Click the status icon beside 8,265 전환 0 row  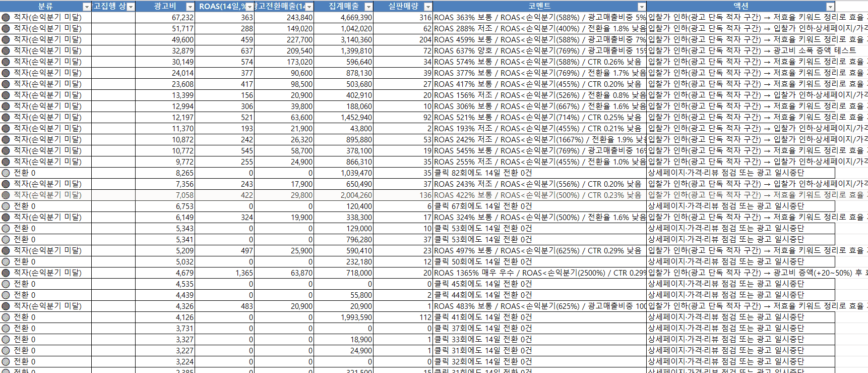tap(6, 173)
